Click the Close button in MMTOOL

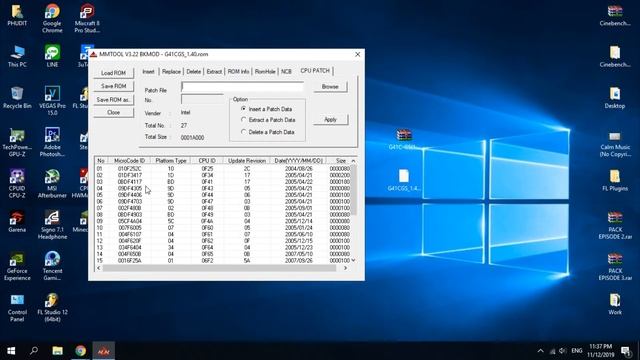click(113, 112)
